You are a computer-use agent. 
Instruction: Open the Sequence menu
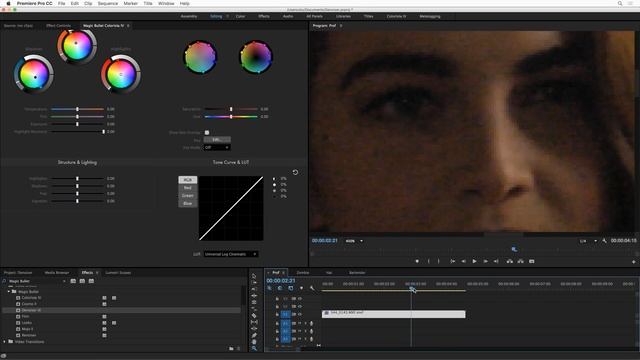(x=108, y=3)
